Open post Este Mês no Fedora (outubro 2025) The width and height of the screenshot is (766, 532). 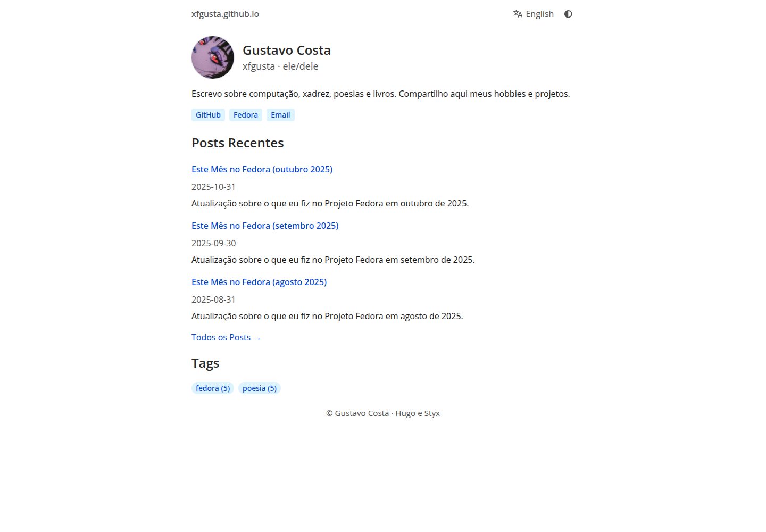pos(262,169)
